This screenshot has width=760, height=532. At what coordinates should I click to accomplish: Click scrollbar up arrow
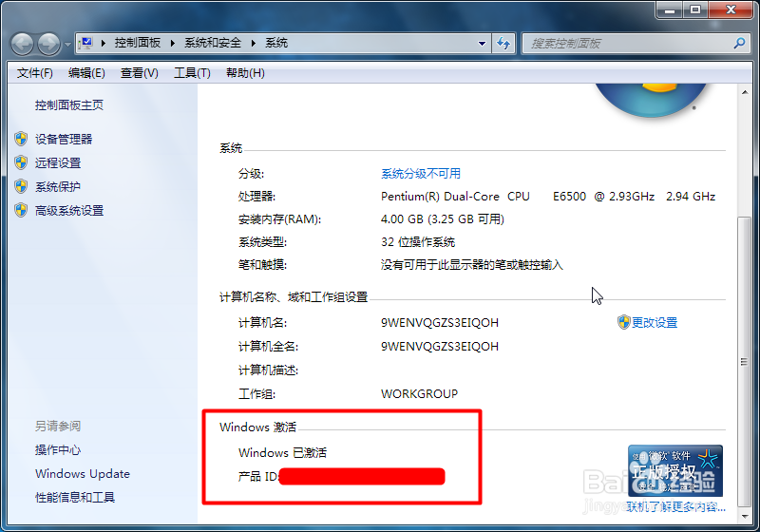745,91
